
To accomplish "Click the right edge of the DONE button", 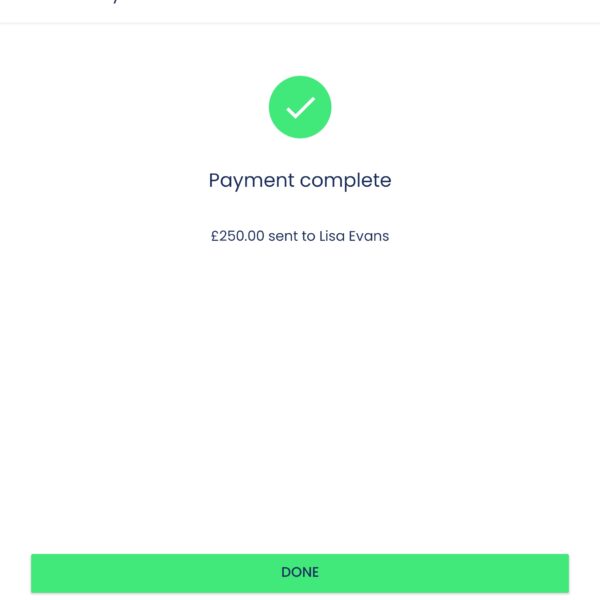I will point(562,573).
